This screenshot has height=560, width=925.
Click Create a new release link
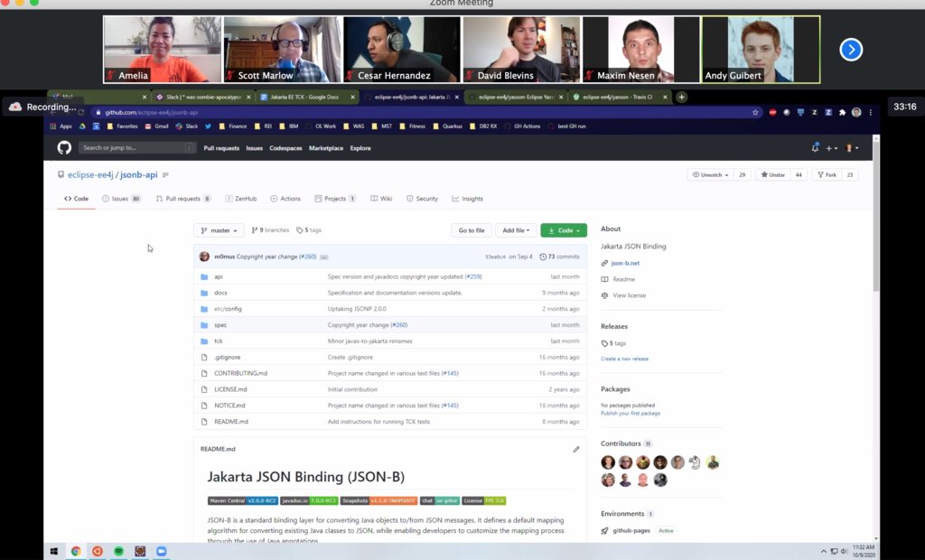point(624,359)
